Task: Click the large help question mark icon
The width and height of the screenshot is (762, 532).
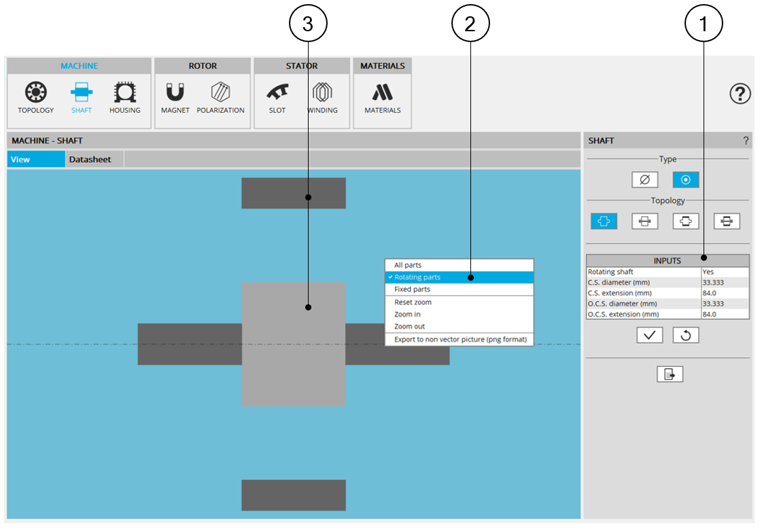Action: click(x=740, y=94)
